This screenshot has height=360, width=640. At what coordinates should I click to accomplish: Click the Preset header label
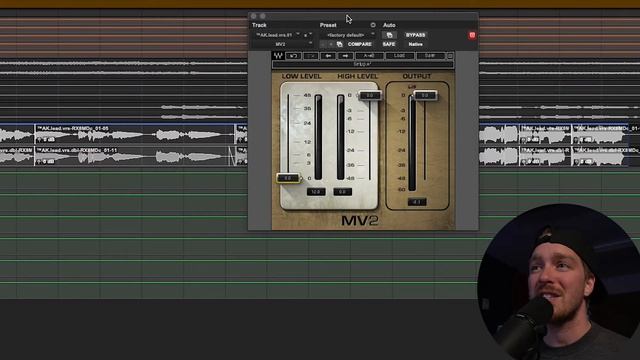tap(328, 25)
